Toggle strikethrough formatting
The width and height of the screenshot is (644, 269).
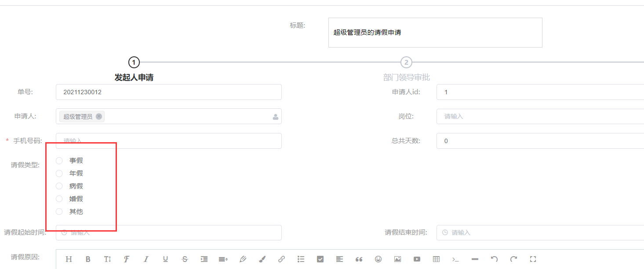tap(185, 259)
